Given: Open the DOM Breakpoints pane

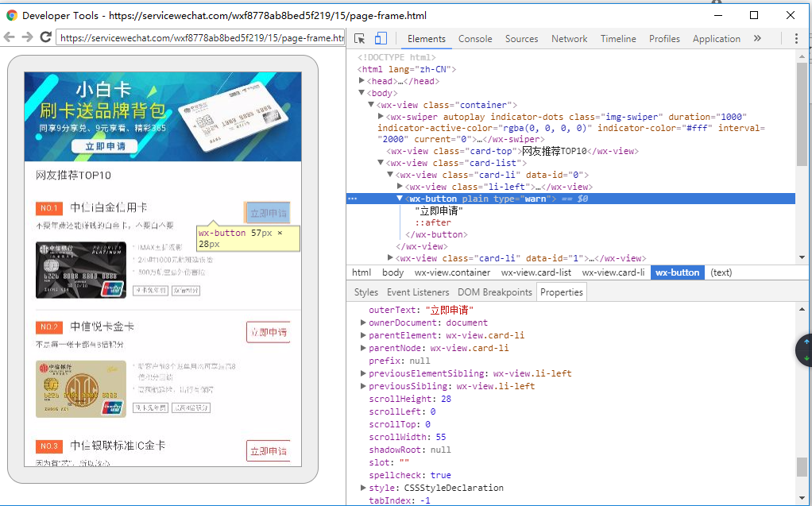Looking at the screenshot, I should 494,292.
